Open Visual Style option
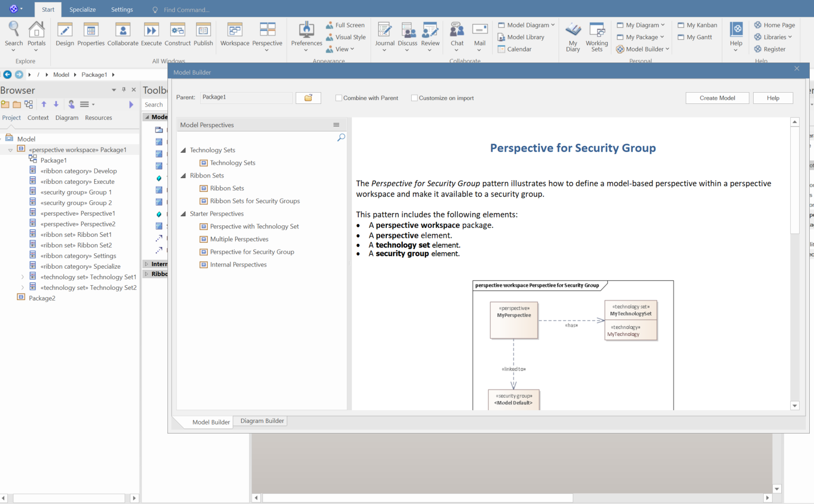This screenshot has height=504, width=814. (346, 37)
